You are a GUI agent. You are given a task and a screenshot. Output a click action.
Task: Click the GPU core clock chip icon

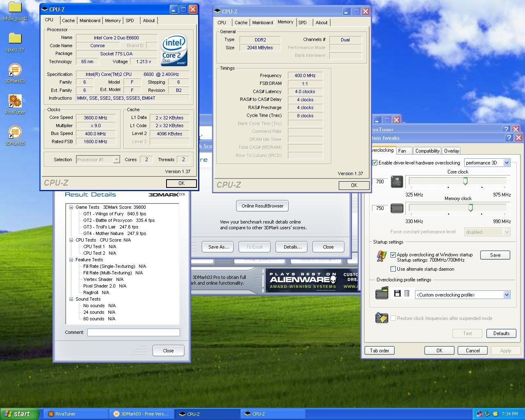(x=397, y=181)
